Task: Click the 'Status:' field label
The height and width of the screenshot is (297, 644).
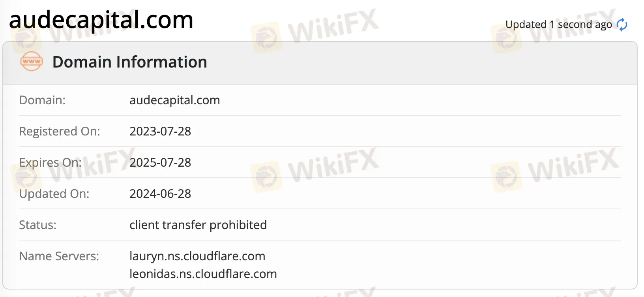Action: (x=38, y=225)
